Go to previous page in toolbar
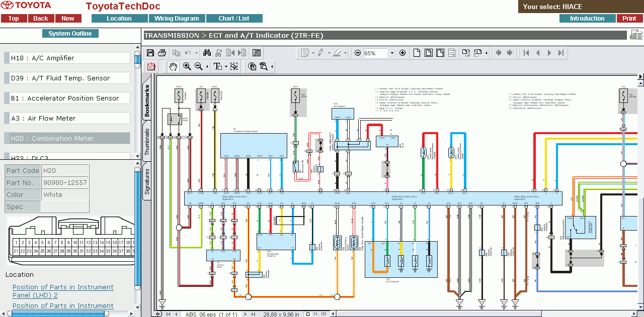Viewport: 644px width, 317px height. [538, 53]
